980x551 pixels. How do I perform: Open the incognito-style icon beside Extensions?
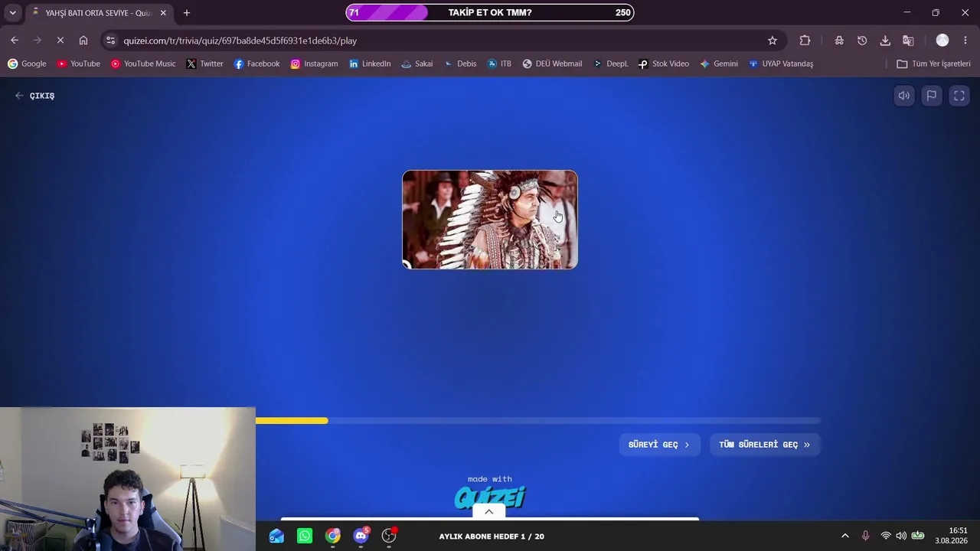839,41
